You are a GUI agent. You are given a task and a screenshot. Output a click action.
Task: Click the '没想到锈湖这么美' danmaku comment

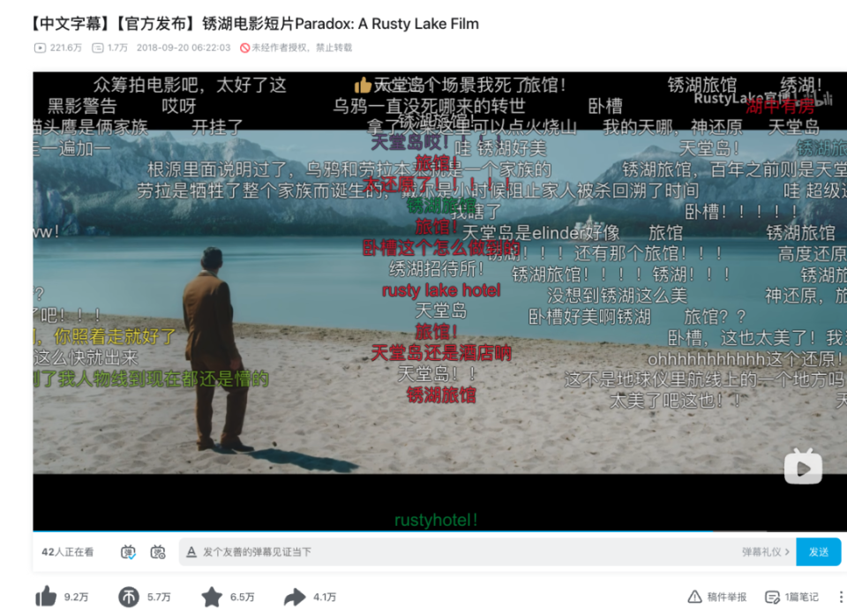pos(617,296)
